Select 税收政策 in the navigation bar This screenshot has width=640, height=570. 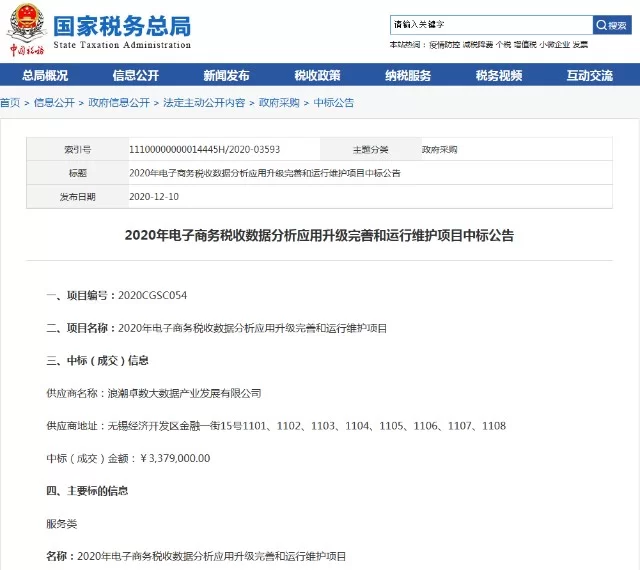click(317, 76)
